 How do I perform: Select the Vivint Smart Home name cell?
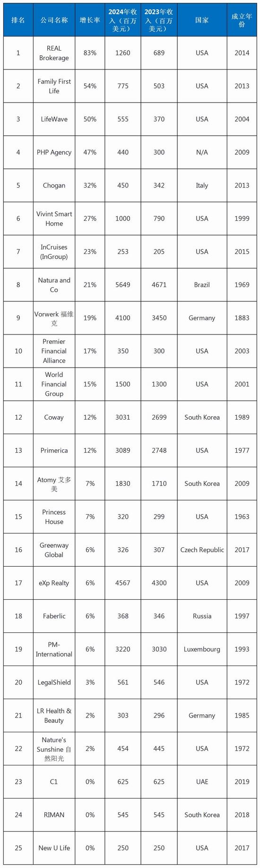(54, 219)
